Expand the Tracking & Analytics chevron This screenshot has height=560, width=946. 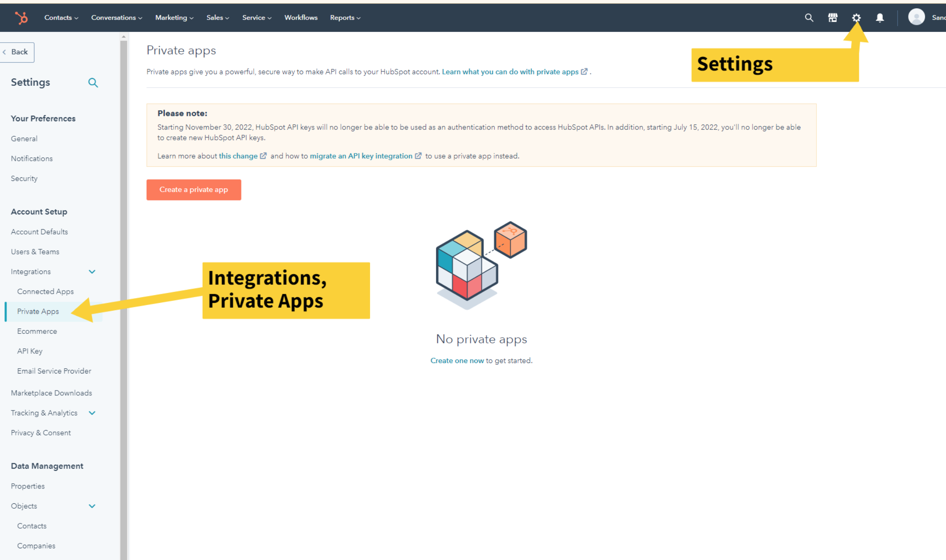coord(92,413)
